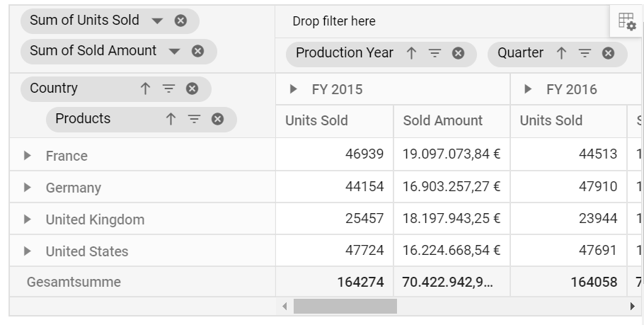Screen dimensions: 644x325
Task: Remove Production Year column field
Action: pyautogui.click(x=459, y=53)
